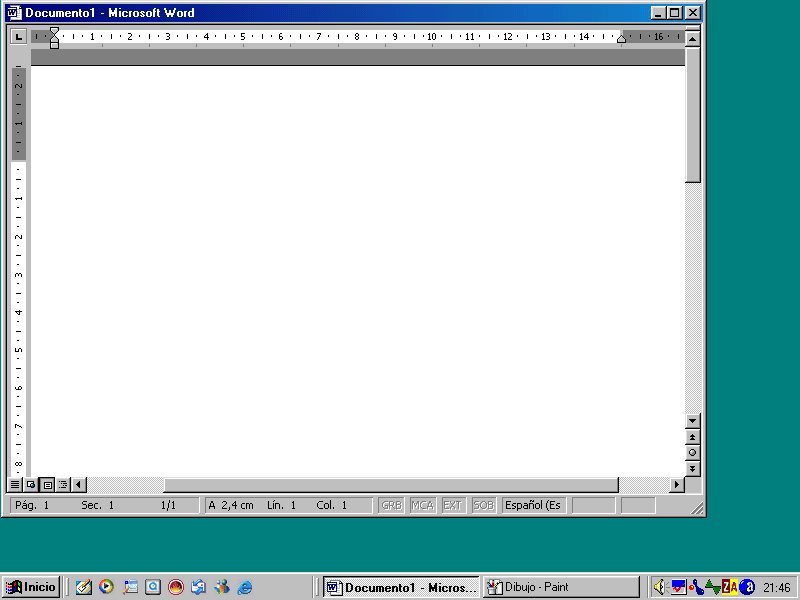Click the Documento1 - Microsoft Word title
Viewport: 800px width, 600px height.
click(x=110, y=13)
